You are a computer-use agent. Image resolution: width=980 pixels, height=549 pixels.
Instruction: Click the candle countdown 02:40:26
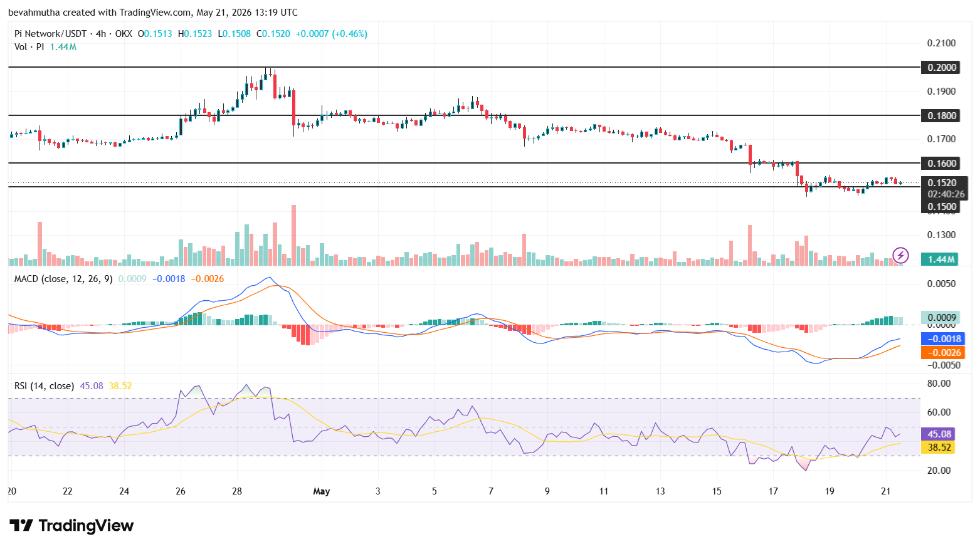[946, 194]
